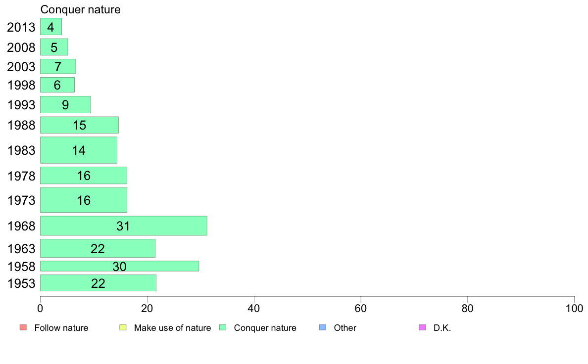Click the blue Other legend swatch

tap(323, 327)
